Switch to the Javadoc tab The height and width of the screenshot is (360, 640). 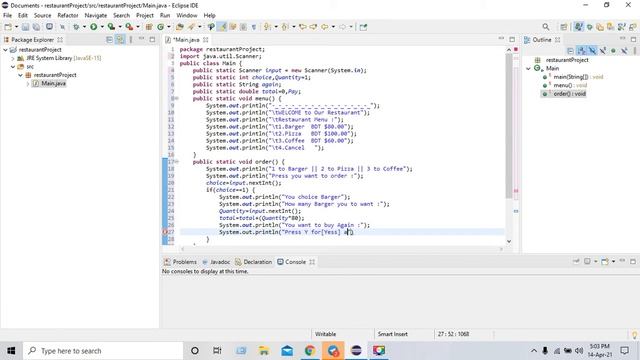click(x=216, y=262)
